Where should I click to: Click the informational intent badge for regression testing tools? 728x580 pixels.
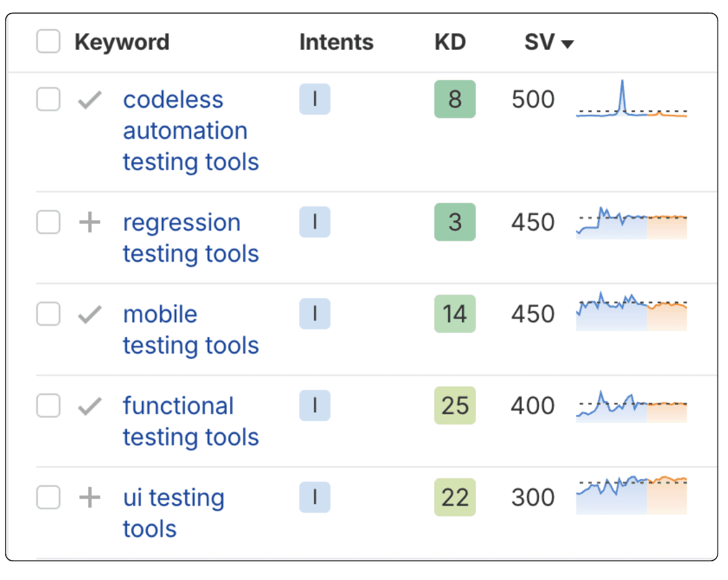click(x=315, y=223)
